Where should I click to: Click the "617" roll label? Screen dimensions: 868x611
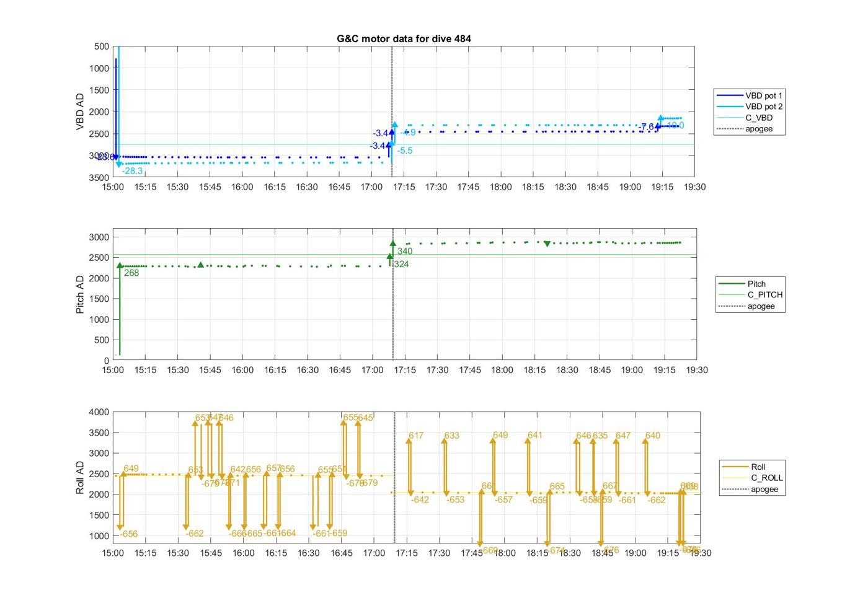click(416, 436)
